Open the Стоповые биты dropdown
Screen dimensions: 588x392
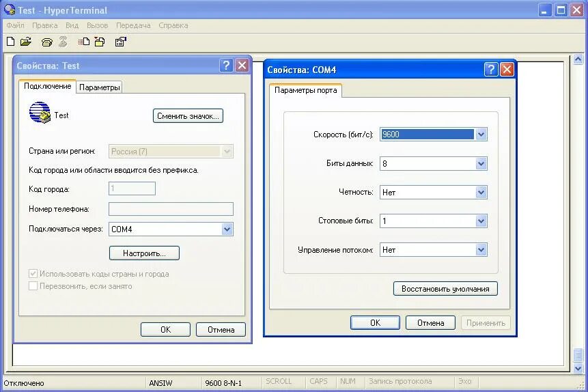tap(481, 221)
